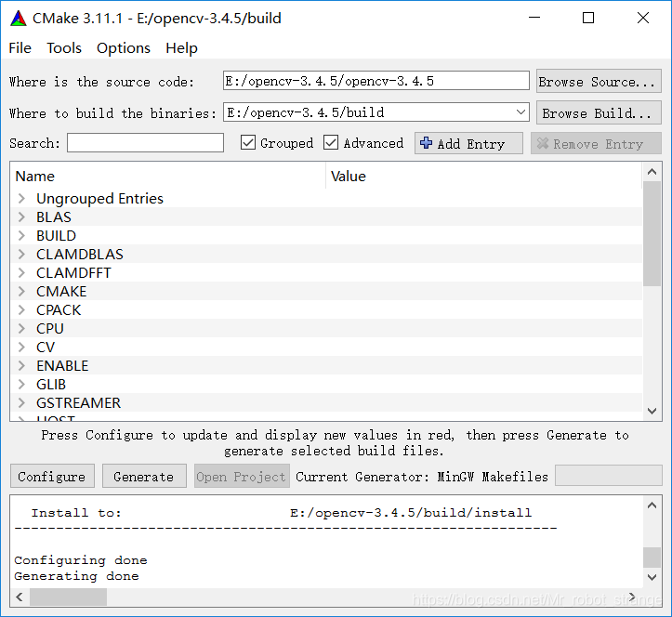This screenshot has width=672, height=617.
Task: Select the ENABLE row label
Action: point(62,366)
